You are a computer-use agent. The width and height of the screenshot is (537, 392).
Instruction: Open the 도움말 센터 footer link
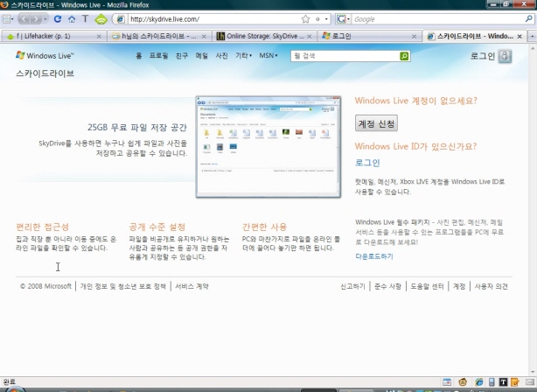427,286
